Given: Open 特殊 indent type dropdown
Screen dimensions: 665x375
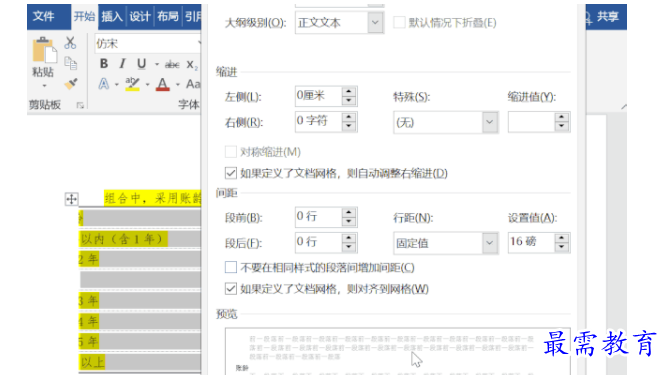Looking at the screenshot, I should click(x=446, y=122).
